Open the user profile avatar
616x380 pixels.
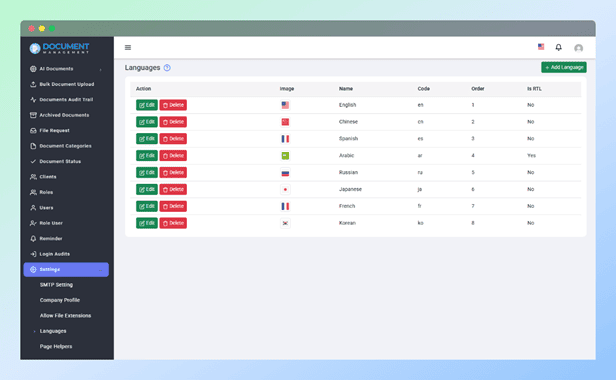pyautogui.click(x=578, y=48)
